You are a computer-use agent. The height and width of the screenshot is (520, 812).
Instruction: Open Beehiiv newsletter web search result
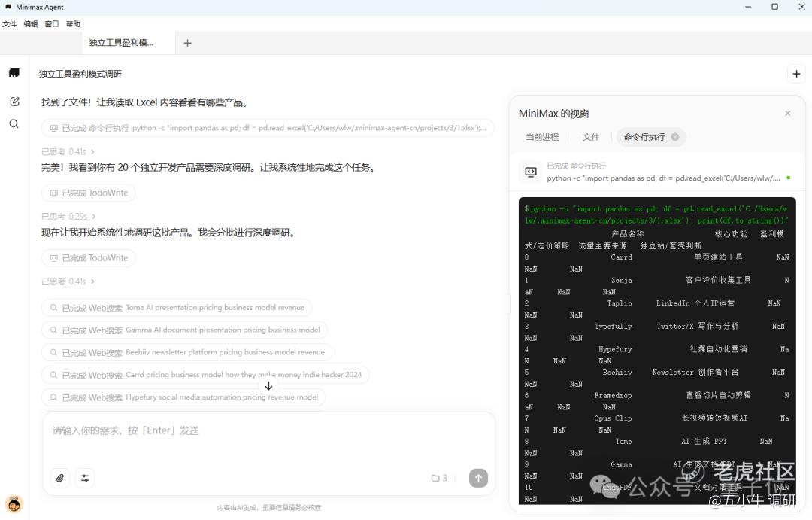[x=187, y=352]
